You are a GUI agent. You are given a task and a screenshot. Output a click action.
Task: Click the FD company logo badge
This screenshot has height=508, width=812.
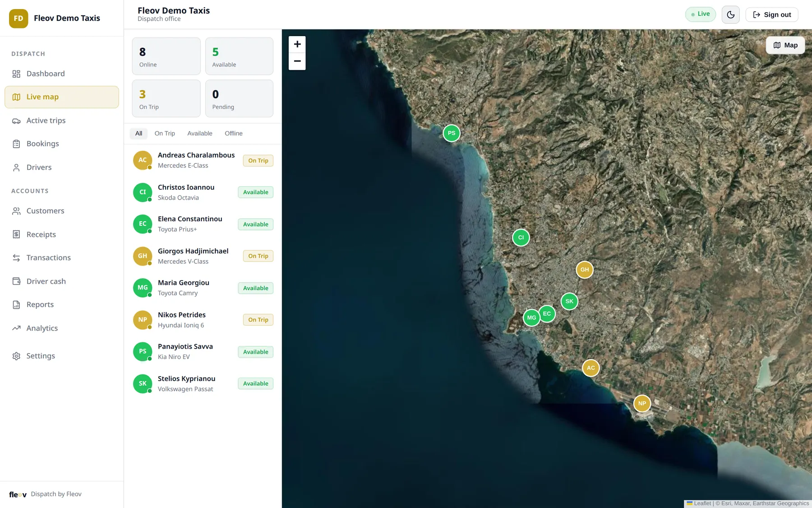(18, 19)
